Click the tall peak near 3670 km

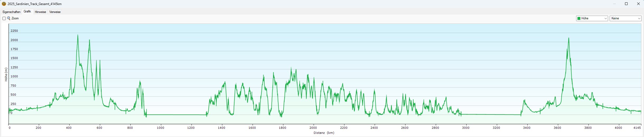tap(568, 38)
